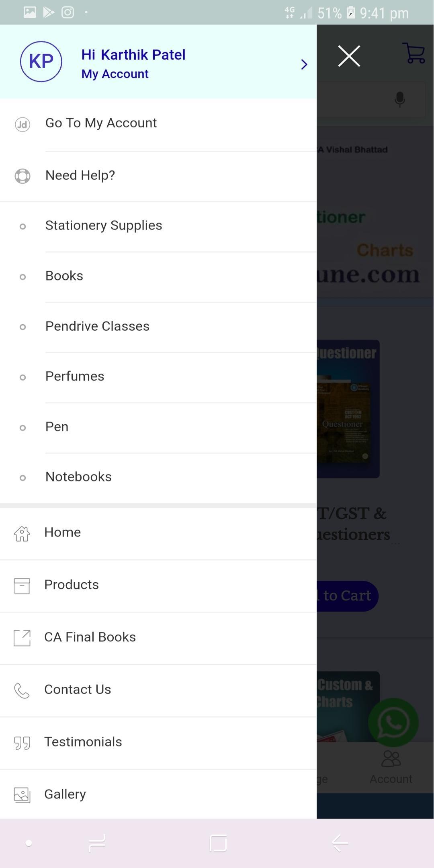Tap the microphone voice search icon
The width and height of the screenshot is (434, 868).
(399, 99)
